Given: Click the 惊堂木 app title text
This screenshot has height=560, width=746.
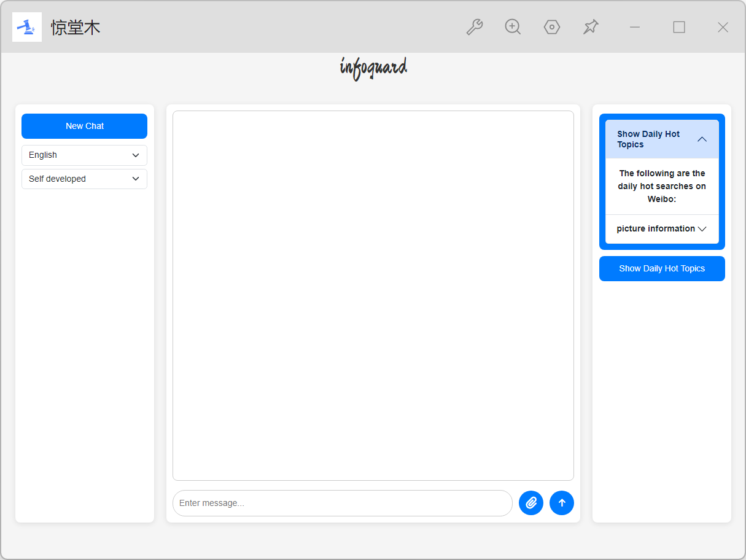Looking at the screenshot, I should coord(76,28).
